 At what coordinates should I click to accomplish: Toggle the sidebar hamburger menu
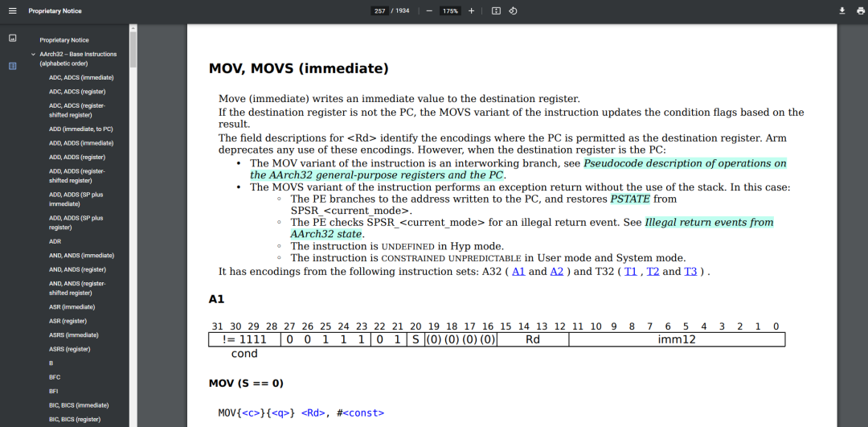coord(13,10)
